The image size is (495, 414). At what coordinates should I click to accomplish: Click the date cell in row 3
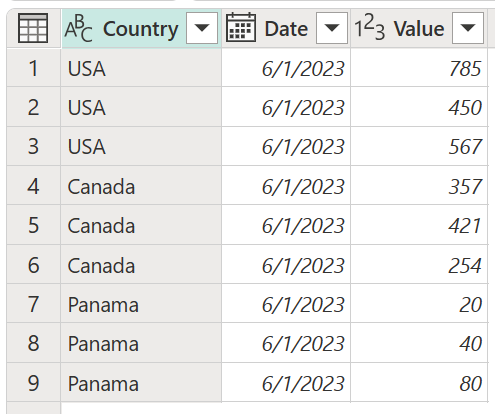286,147
